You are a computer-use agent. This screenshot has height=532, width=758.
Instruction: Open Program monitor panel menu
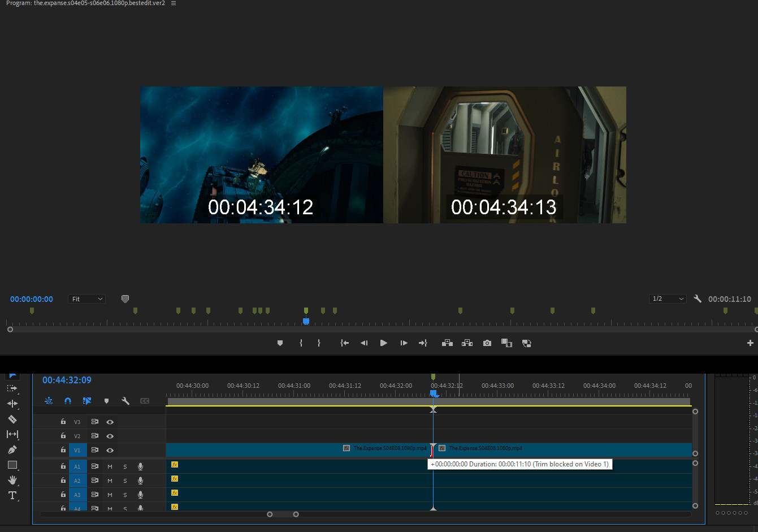tap(174, 3)
